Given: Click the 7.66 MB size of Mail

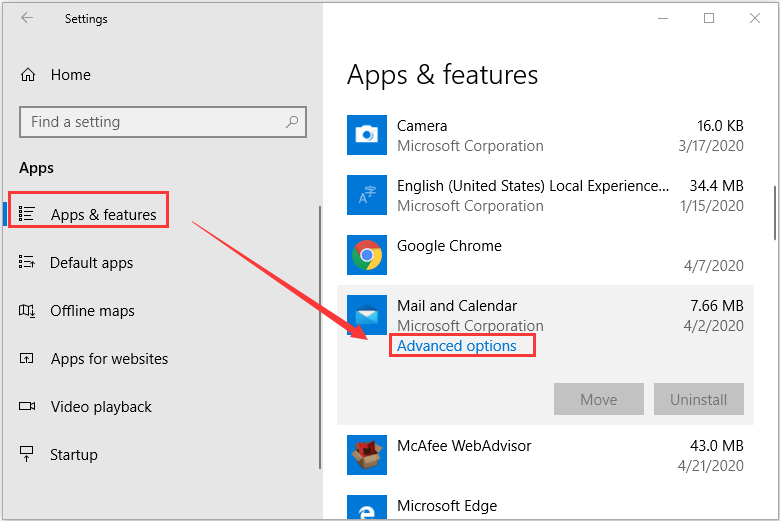Looking at the screenshot, I should [x=717, y=306].
